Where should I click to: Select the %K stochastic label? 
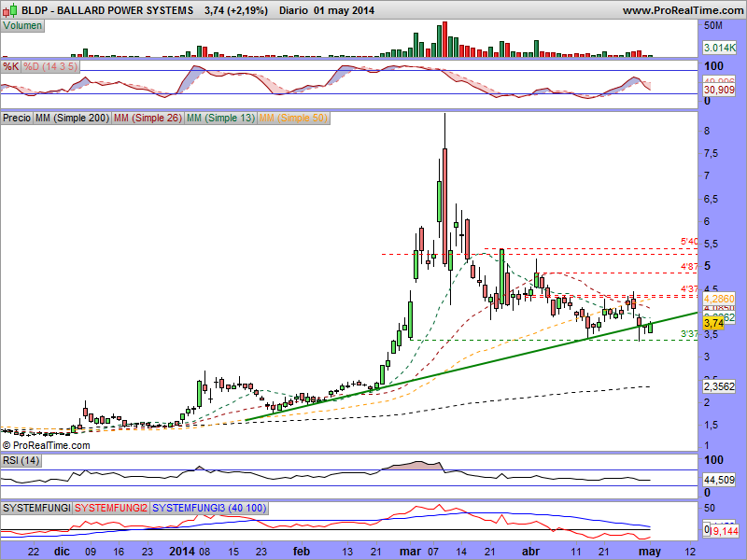tap(11, 66)
